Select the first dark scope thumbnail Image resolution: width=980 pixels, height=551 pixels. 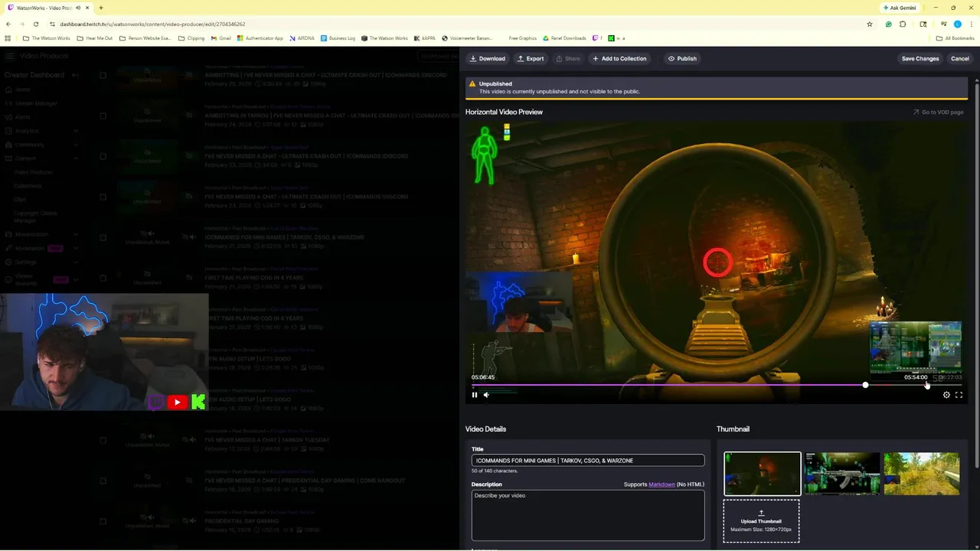pos(763,474)
